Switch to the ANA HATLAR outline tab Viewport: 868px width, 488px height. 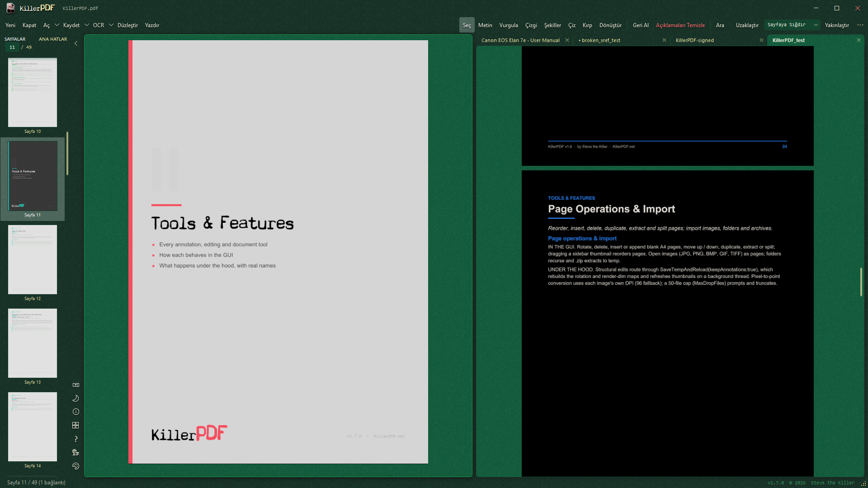click(x=53, y=39)
